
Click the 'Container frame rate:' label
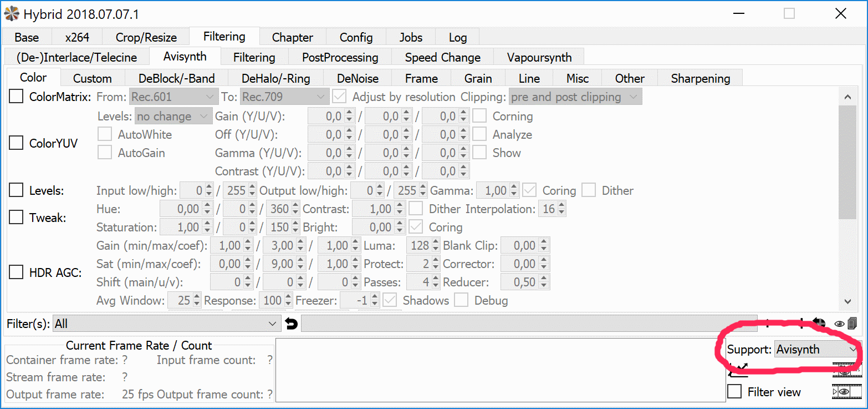click(x=62, y=360)
